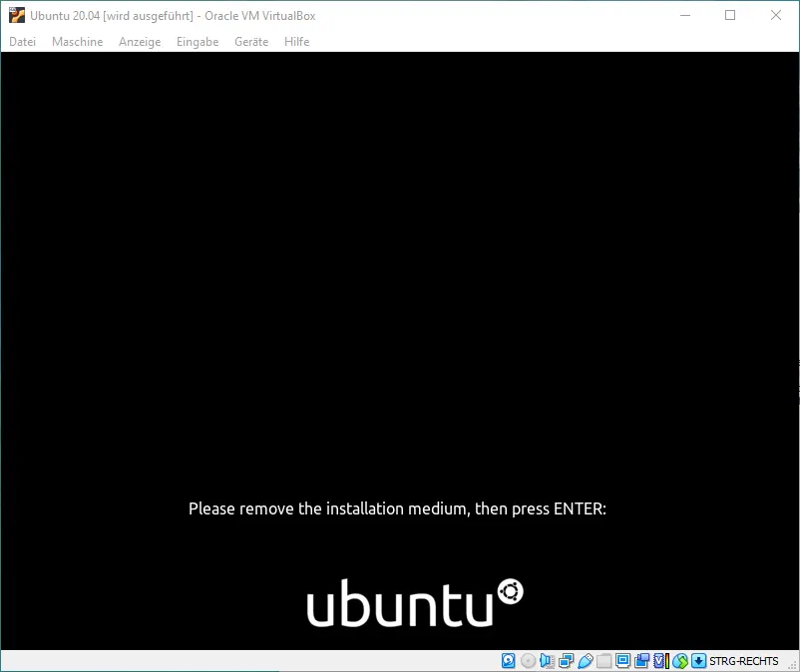Viewport: 800px width, 672px height.
Task: Open the Geräte menu
Action: click(251, 42)
